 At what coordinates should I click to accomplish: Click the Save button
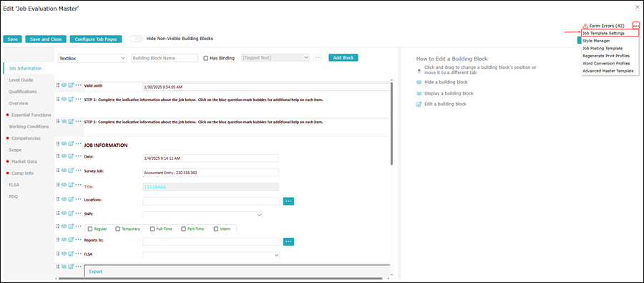click(12, 39)
